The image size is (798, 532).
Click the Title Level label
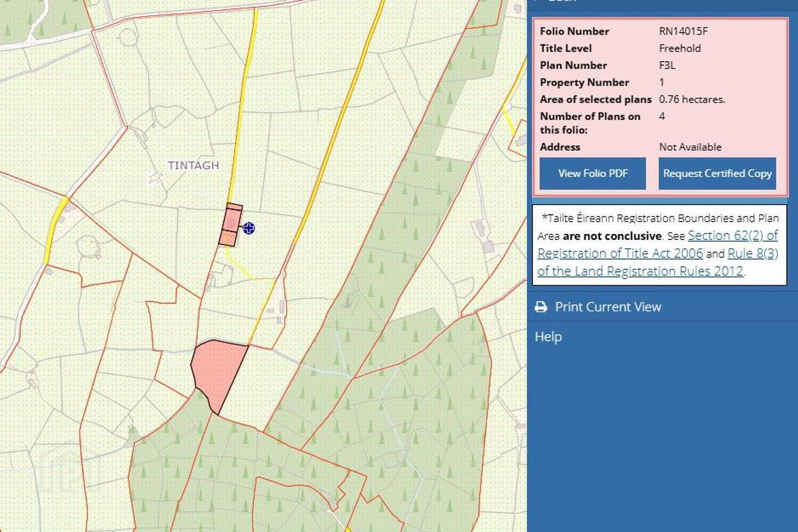pos(565,48)
